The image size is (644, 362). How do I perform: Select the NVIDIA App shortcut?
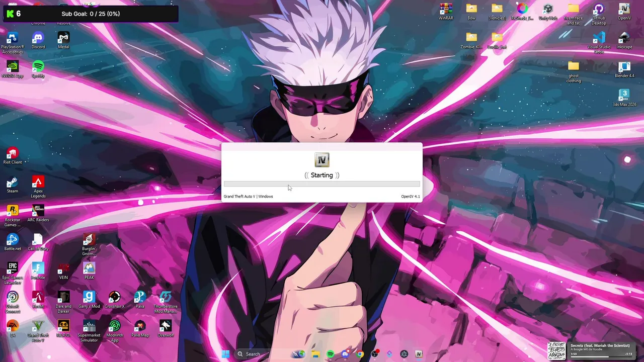13,70
